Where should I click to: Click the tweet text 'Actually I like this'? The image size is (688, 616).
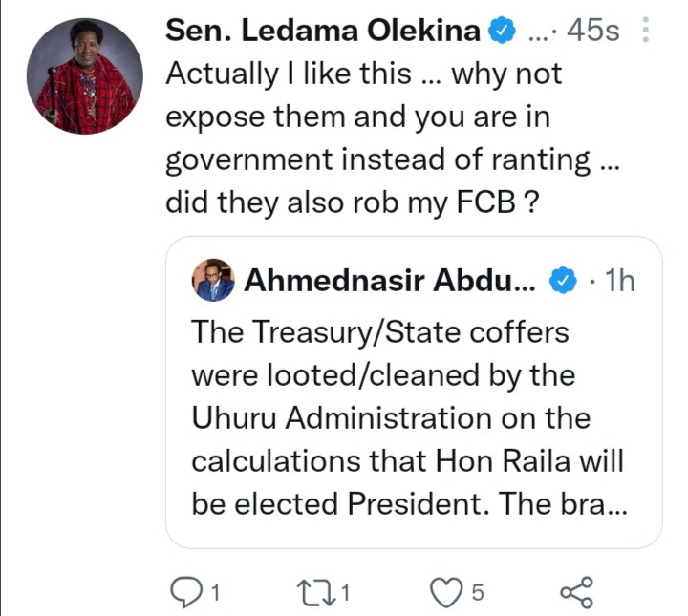click(289, 74)
